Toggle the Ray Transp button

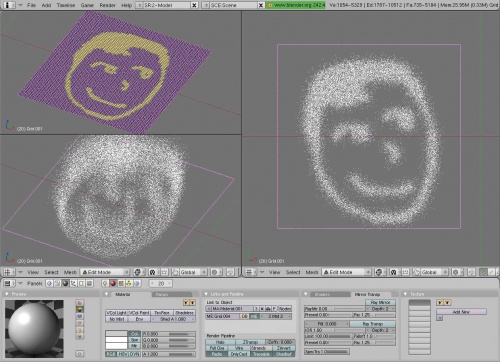(373, 324)
